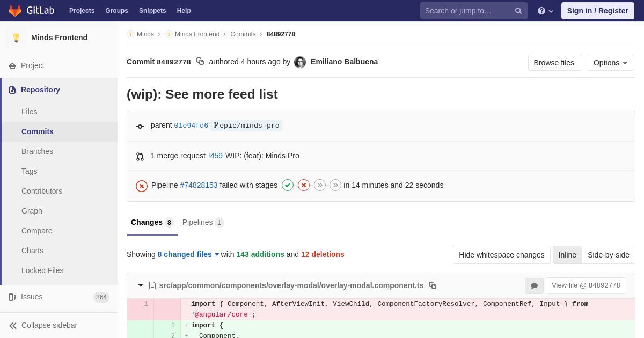Viewport: 644px width, 338px height.
Task: Click the Repository document icon in sidebar
Action: [x=12, y=90]
